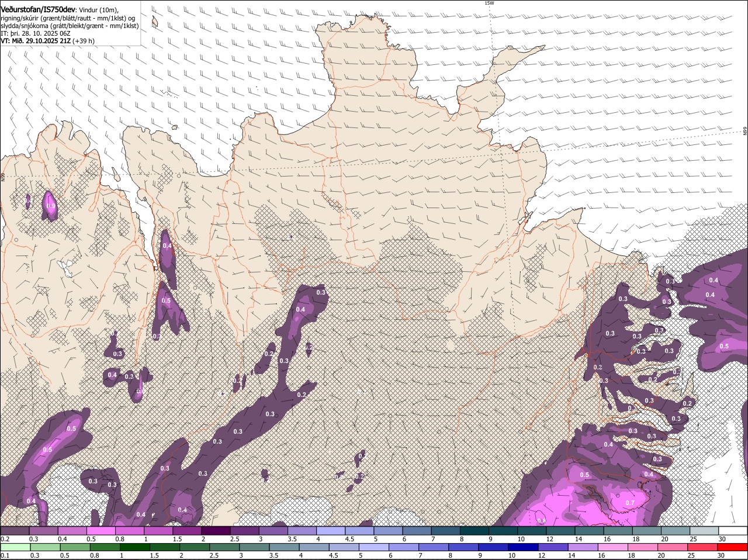Image resolution: width=748 pixels, height=560 pixels.
Task: Pick the 2.5 swatch in rain legend row
Action: coord(224,547)
